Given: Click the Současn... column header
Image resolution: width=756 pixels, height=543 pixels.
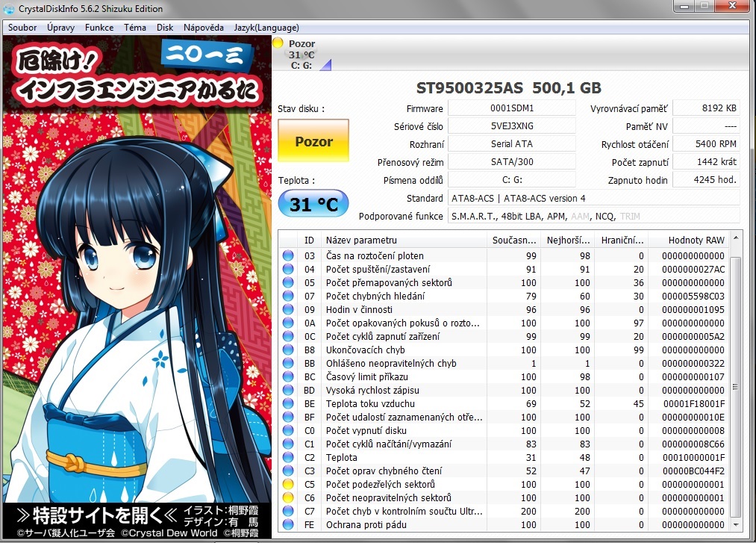Looking at the screenshot, I should [x=514, y=240].
